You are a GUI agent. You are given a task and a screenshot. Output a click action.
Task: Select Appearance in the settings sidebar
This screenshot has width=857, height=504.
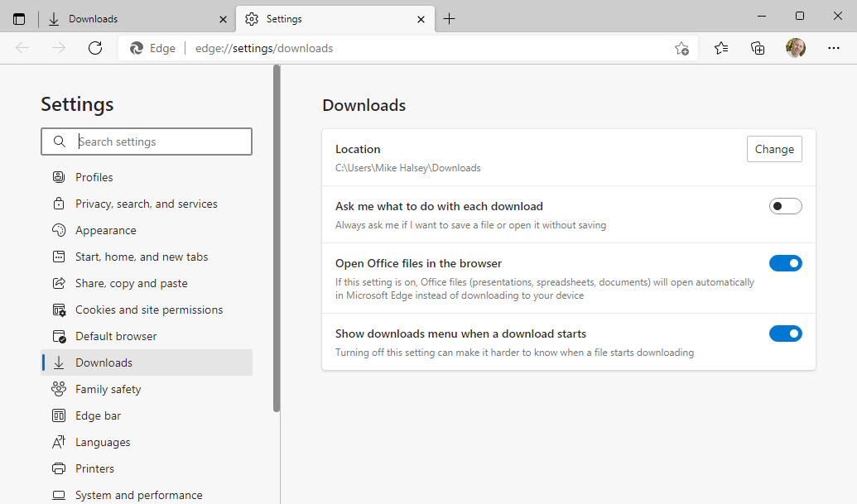pyautogui.click(x=105, y=230)
